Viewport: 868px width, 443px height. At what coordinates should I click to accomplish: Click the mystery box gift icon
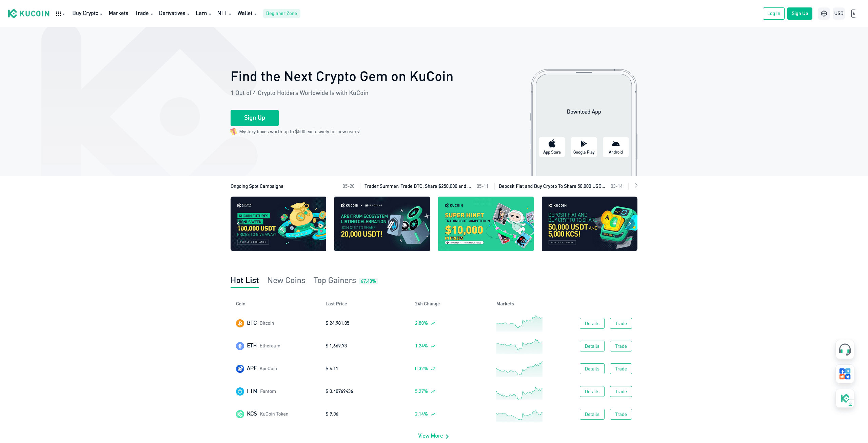click(x=234, y=132)
